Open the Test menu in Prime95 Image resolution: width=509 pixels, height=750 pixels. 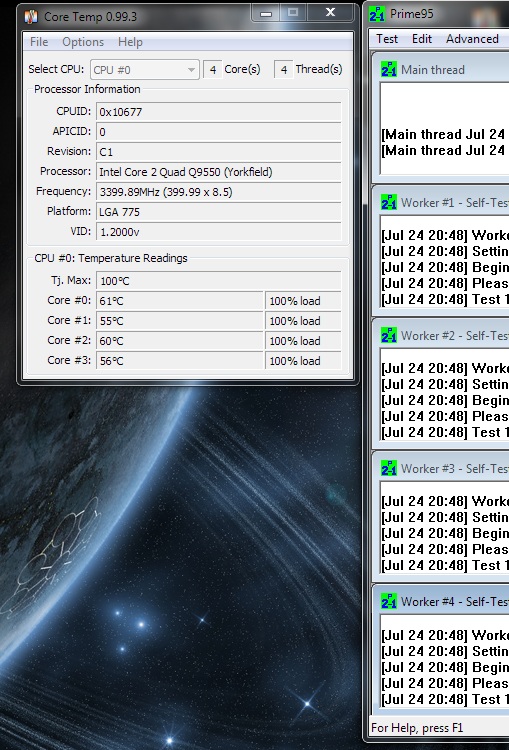[387, 39]
